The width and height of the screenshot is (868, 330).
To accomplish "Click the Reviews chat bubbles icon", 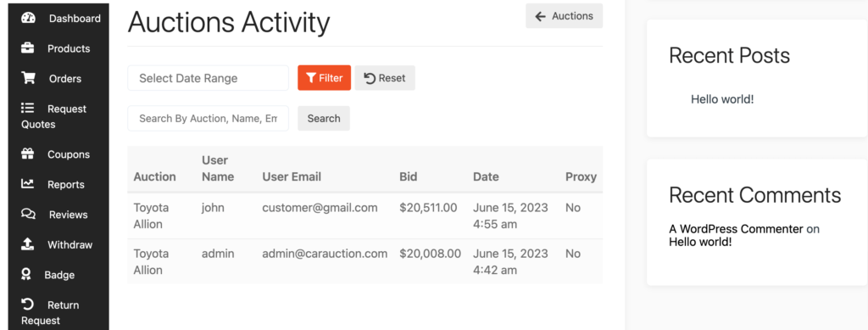I will [x=28, y=214].
